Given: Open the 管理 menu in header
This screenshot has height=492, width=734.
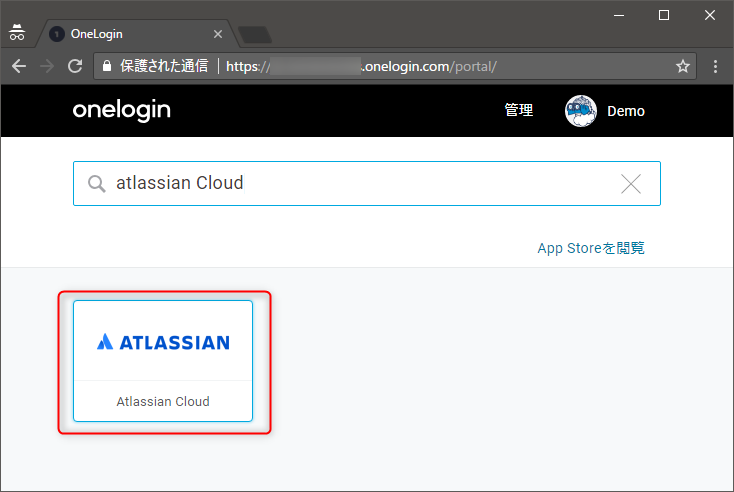Looking at the screenshot, I should point(518,110).
